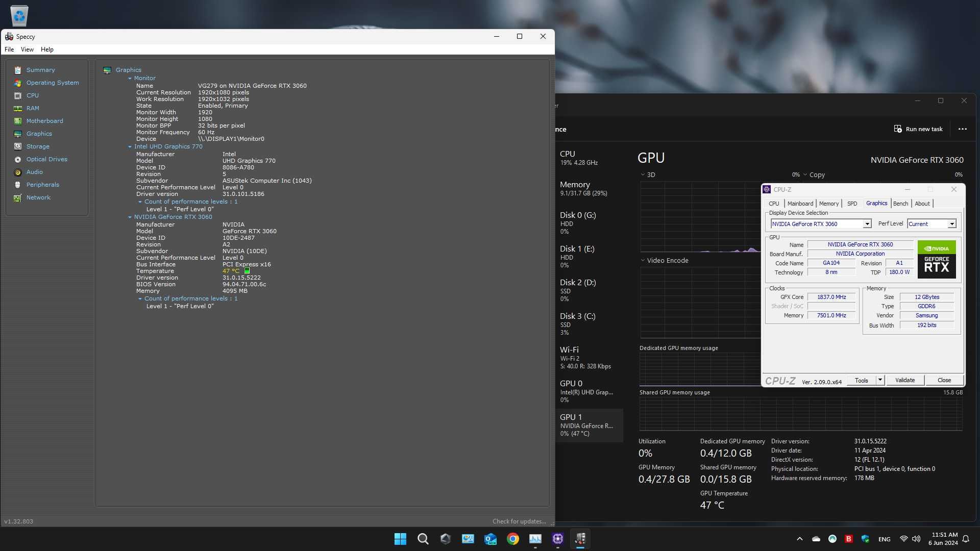The image size is (980, 551).
Task: Open the Windows Start menu
Action: [x=401, y=539]
